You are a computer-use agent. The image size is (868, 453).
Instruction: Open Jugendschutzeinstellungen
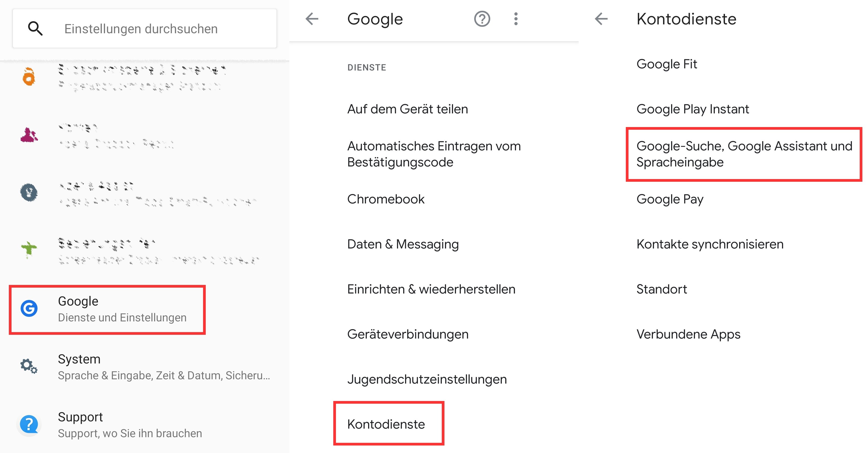[x=434, y=379]
